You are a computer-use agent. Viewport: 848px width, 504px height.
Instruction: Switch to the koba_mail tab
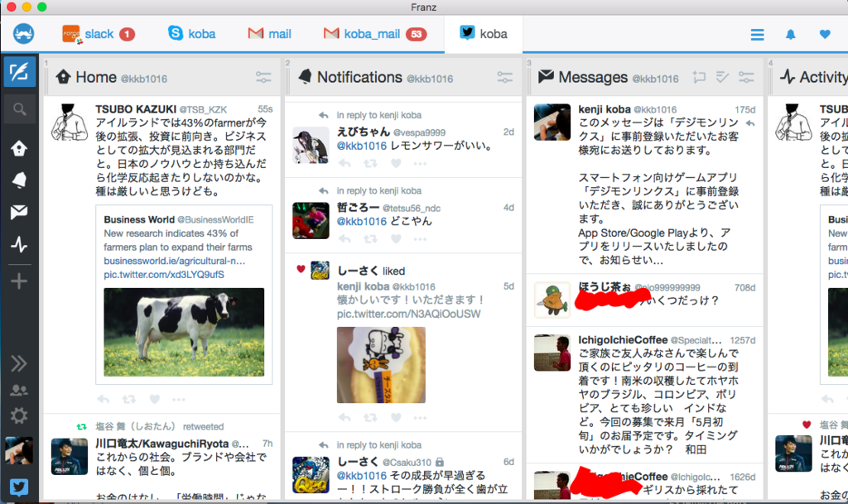pyautogui.click(x=375, y=34)
